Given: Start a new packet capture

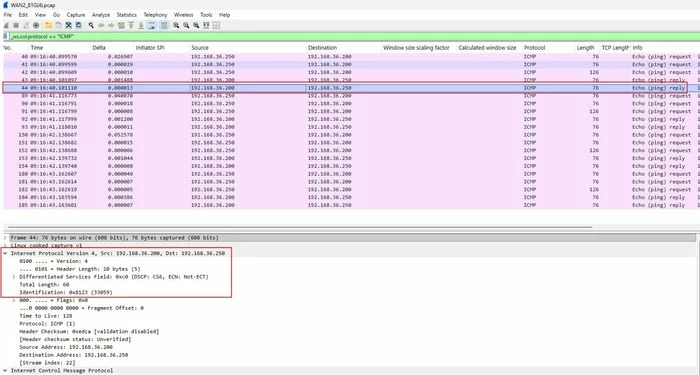Looking at the screenshot, I should pyautogui.click(x=6, y=25).
